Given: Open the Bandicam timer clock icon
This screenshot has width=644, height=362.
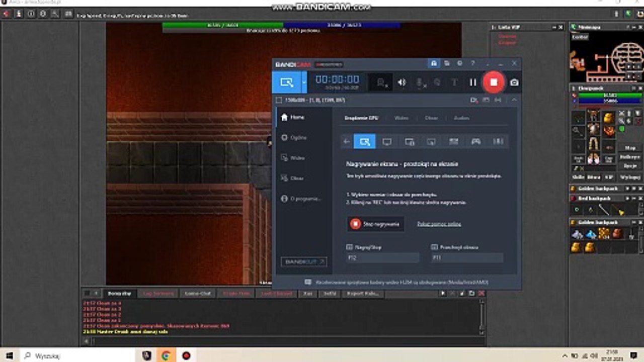Looking at the screenshot, I should 459,63.
